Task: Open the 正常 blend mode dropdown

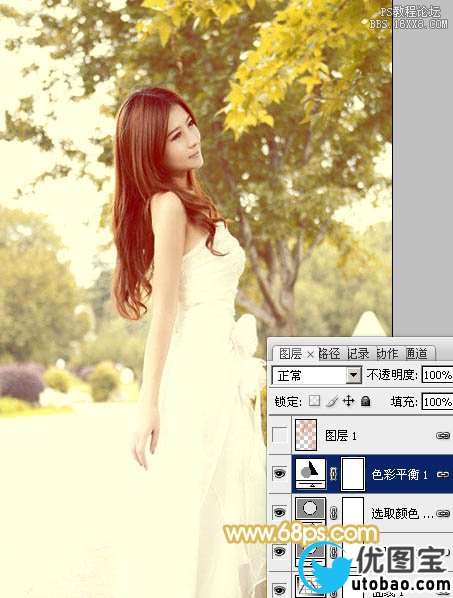Action: coord(317,376)
